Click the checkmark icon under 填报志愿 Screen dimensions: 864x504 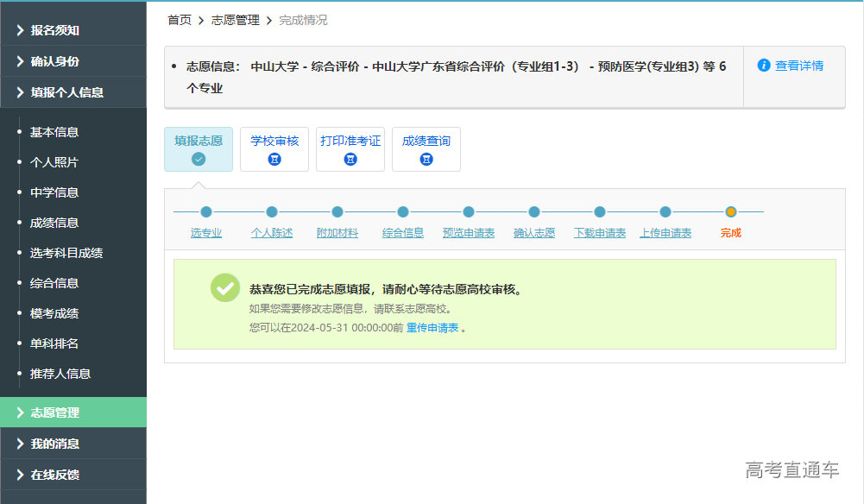[199, 159]
